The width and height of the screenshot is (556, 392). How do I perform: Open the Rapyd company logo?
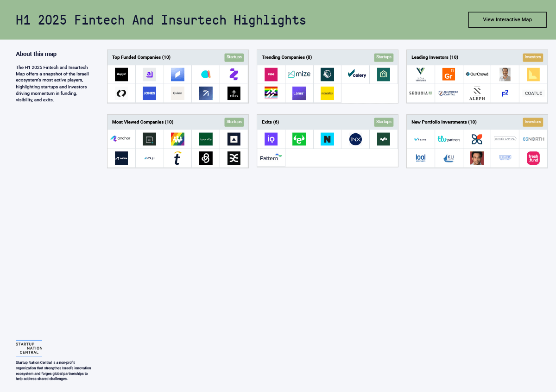coord(121,75)
